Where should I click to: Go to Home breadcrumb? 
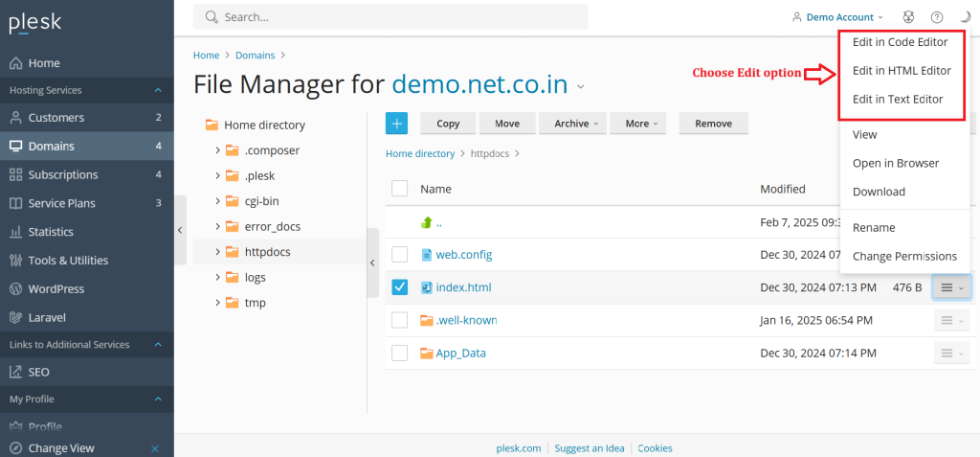207,56
